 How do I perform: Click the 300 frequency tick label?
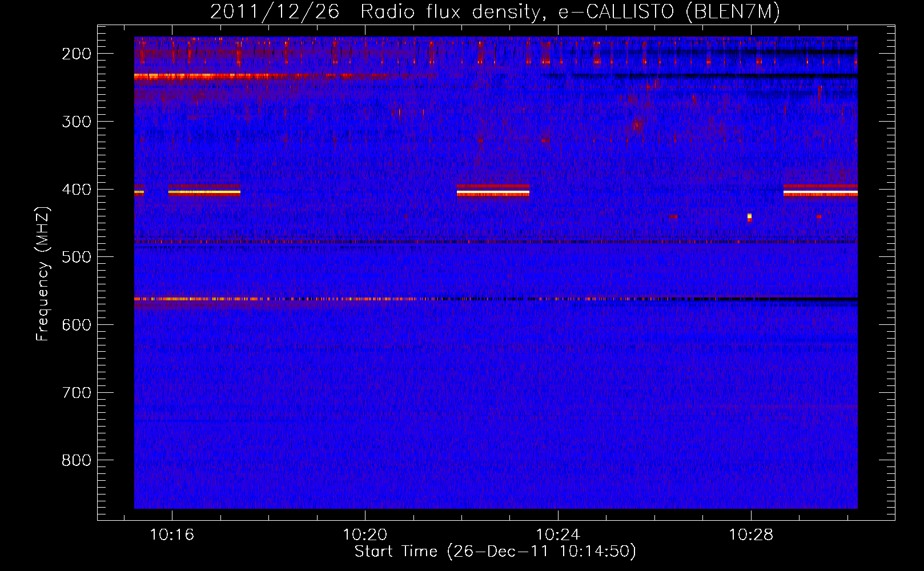click(77, 122)
